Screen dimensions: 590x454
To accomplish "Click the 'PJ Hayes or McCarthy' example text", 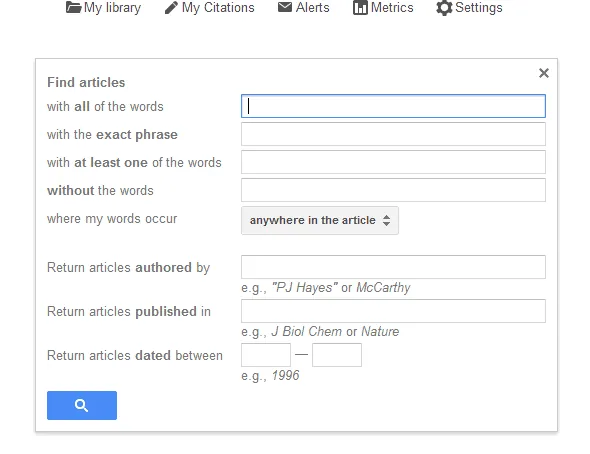I will [326, 288].
